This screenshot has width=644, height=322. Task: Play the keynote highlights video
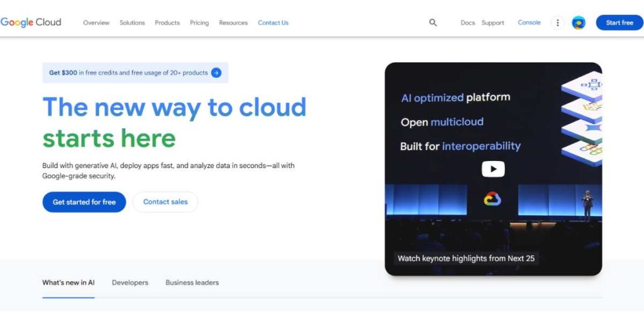(493, 169)
